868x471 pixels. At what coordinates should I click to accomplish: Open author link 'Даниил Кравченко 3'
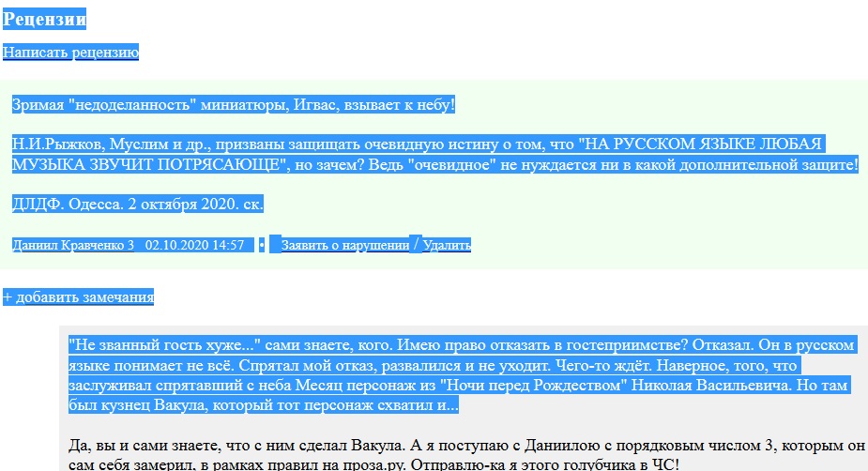point(73,245)
